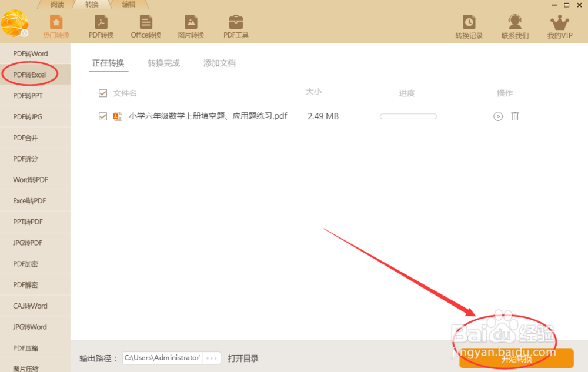
Task: Click the 进度 column header
Action: click(407, 93)
